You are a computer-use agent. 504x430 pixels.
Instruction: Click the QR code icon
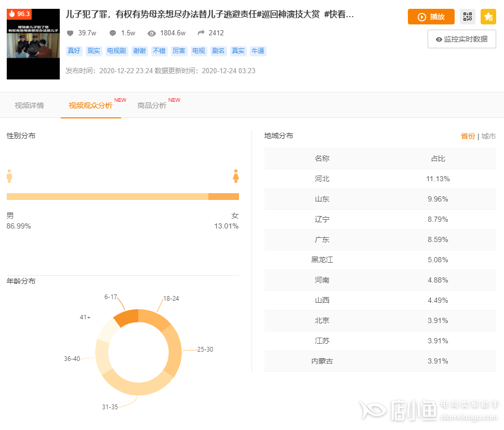[x=467, y=17]
